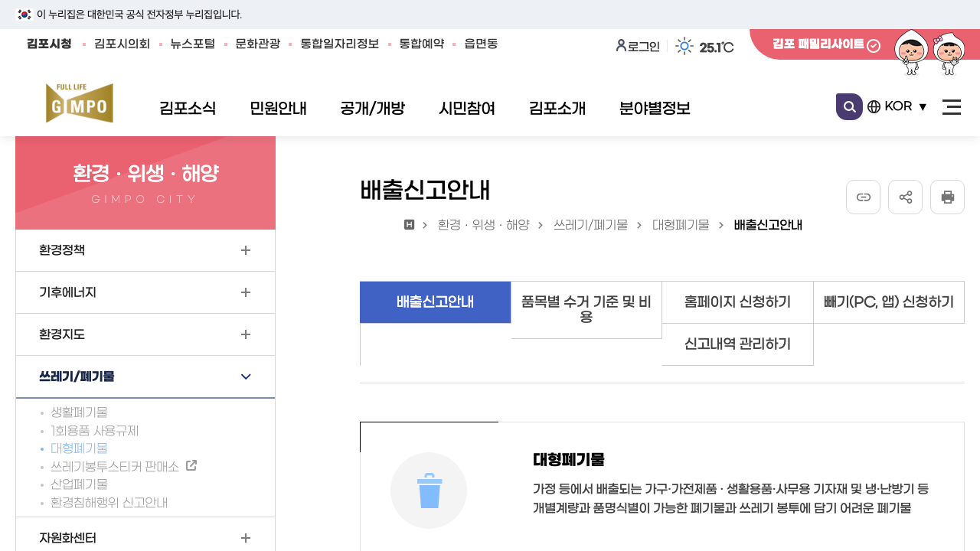Image resolution: width=980 pixels, height=551 pixels.
Task: Click the sun weather icon
Action: (x=684, y=46)
